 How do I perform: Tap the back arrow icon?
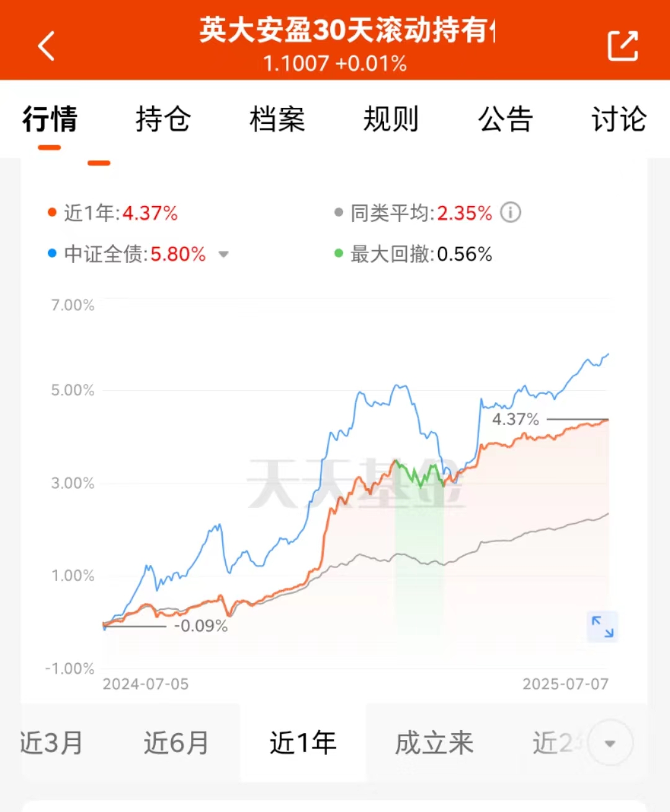(x=47, y=46)
